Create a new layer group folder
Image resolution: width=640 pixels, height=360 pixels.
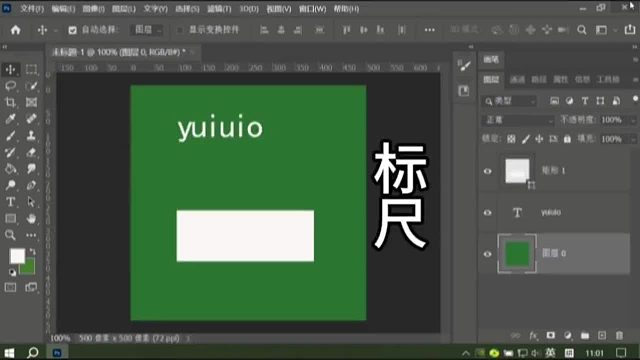click(x=585, y=336)
